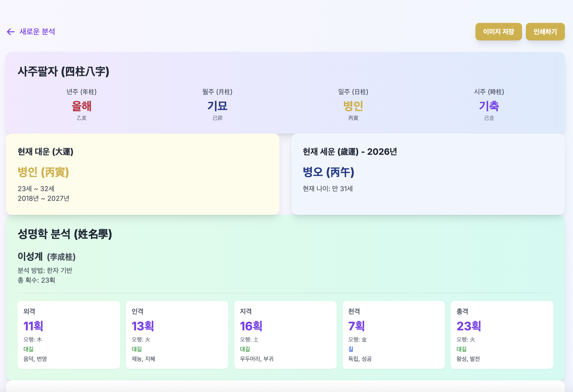This screenshot has height=392, width=573.
Task: Click the 성명학 분석 section header
Action: click(65, 234)
